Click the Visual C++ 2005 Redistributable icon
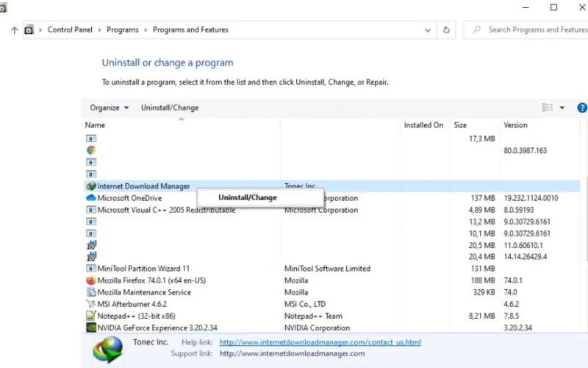588x368 pixels. coord(90,210)
